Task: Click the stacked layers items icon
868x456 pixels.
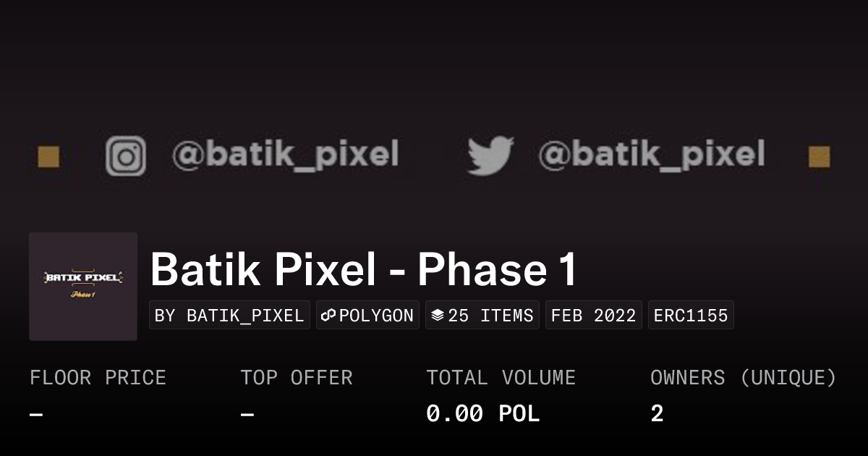Action: coord(437,316)
